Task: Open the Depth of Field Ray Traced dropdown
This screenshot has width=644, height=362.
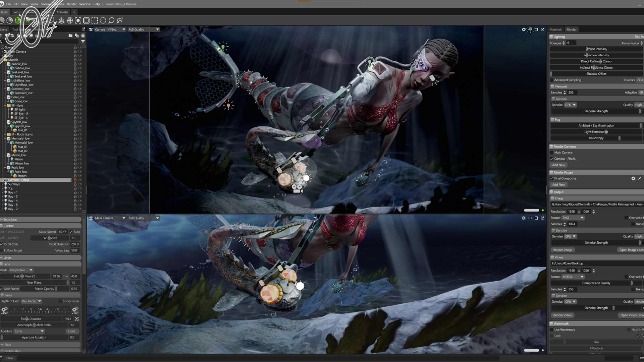Action: tap(32, 301)
